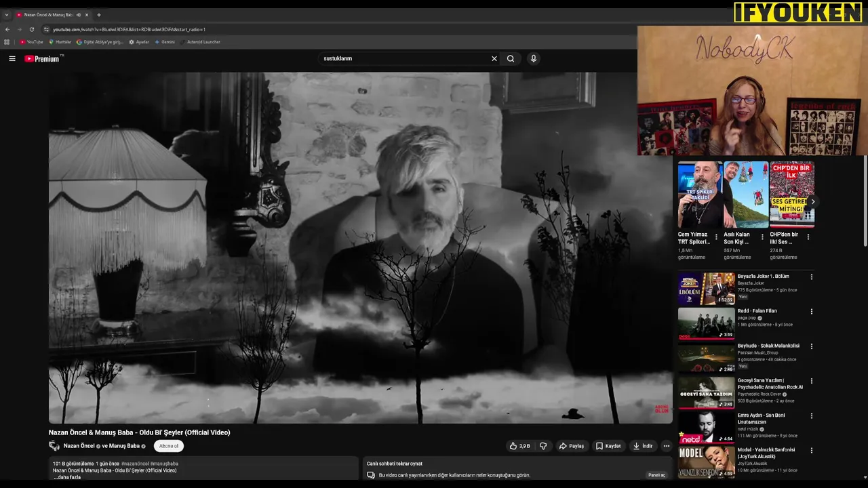Open options for Emre Aydın - Sen Beni Unutamazsın
The height and width of the screenshot is (488, 868).
coord(811,415)
